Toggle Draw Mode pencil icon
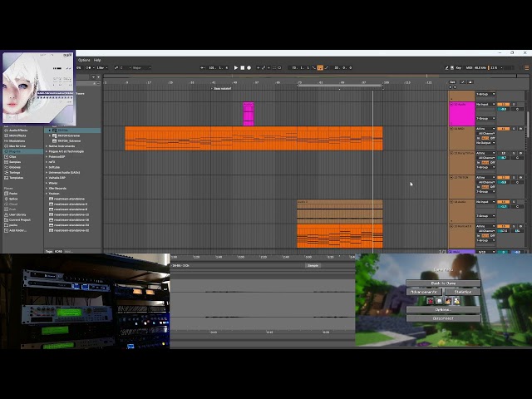This screenshot has width=532, height=399. tap(446, 68)
